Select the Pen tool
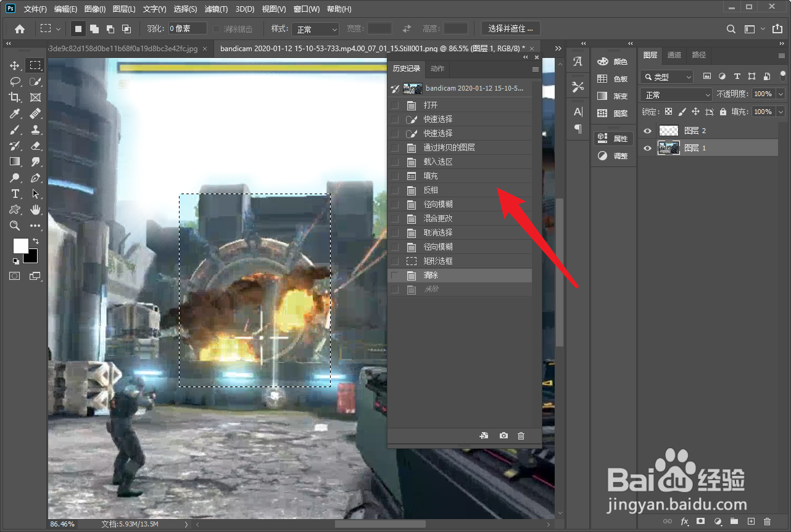This screenshot has width=791, height=532. [36, 178]
